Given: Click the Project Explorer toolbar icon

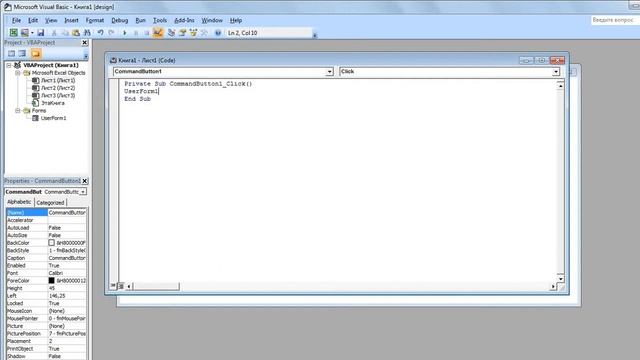Looking at the screenshot, I should (171, 33).
